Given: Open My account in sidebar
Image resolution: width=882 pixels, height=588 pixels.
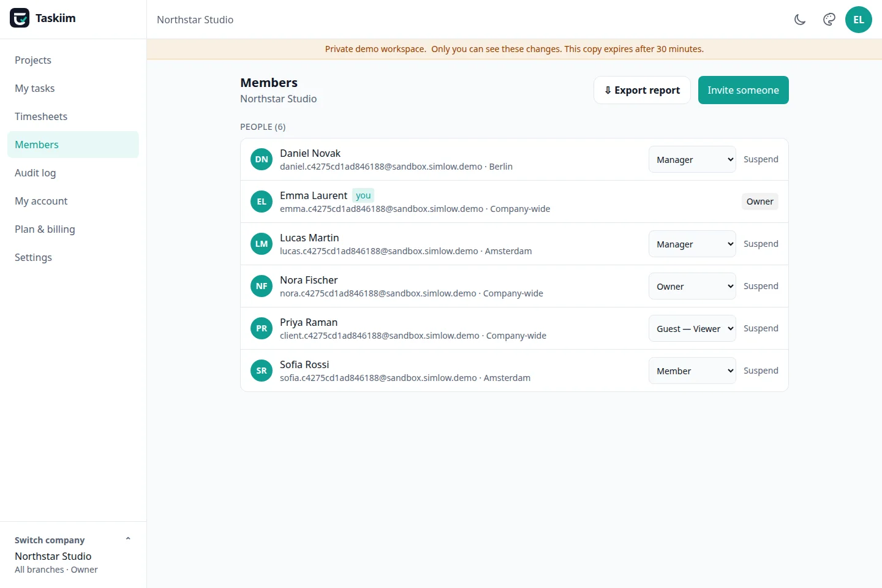Looking at the screenshot, I should [x=73, y=201].
